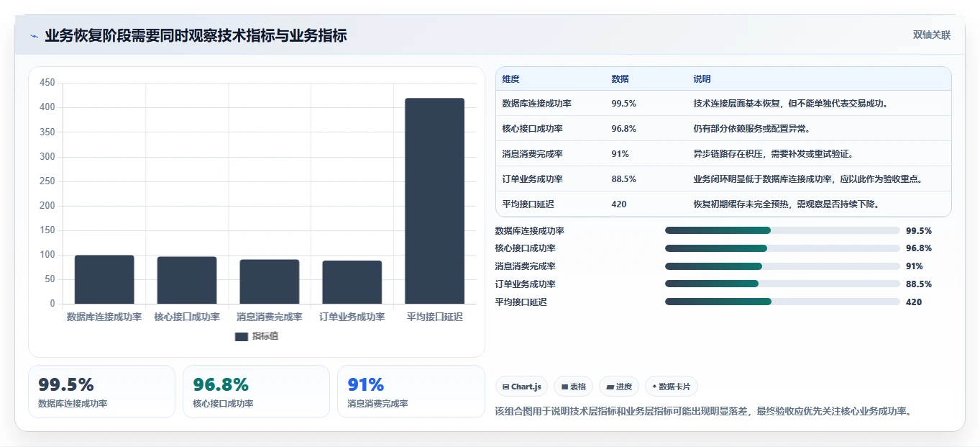Click the 消息消费完成率 bar in the chart
Image resolution: width=980 pixels, height=447 pixels.
tap(270, 281)
